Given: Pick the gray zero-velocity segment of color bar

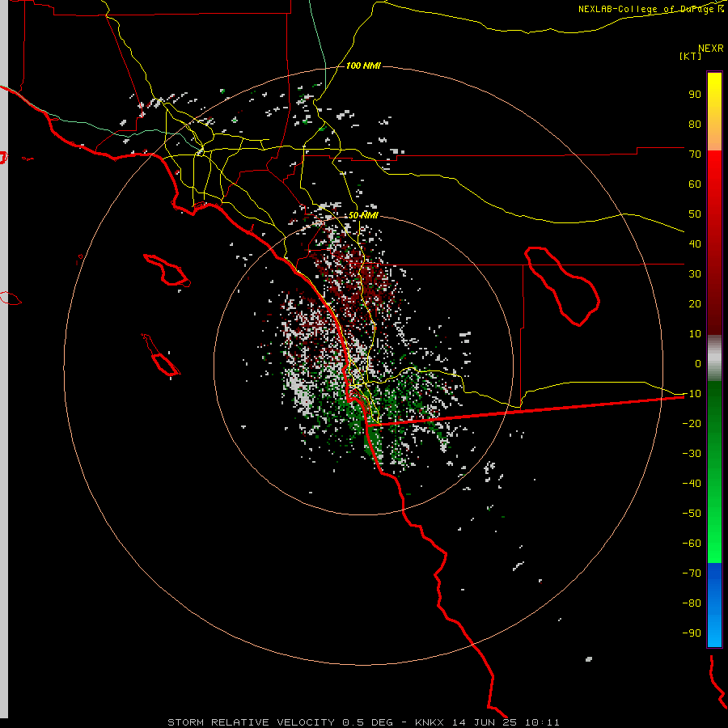Looking at the screenshot, I should (x=714, y=358).
